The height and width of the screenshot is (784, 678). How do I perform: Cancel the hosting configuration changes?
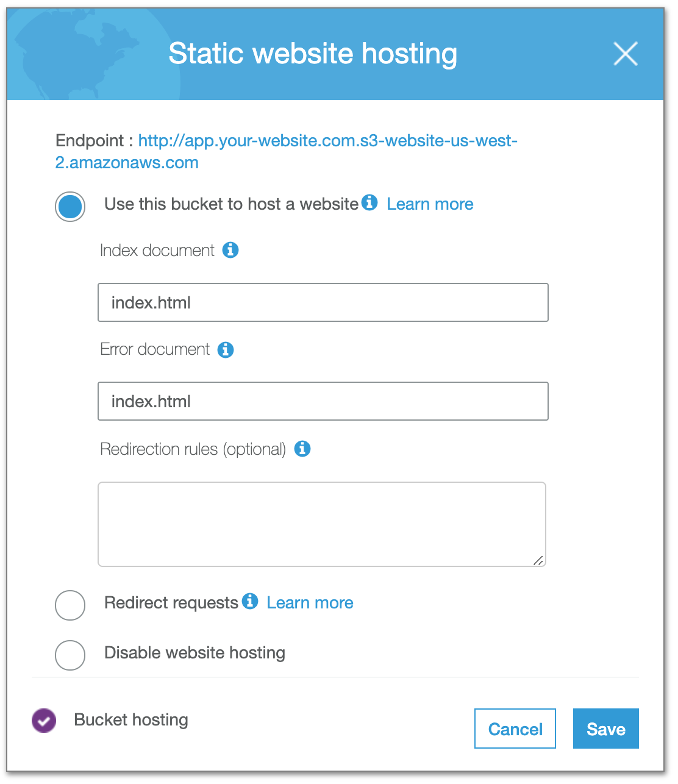click(x=515, y=729)
